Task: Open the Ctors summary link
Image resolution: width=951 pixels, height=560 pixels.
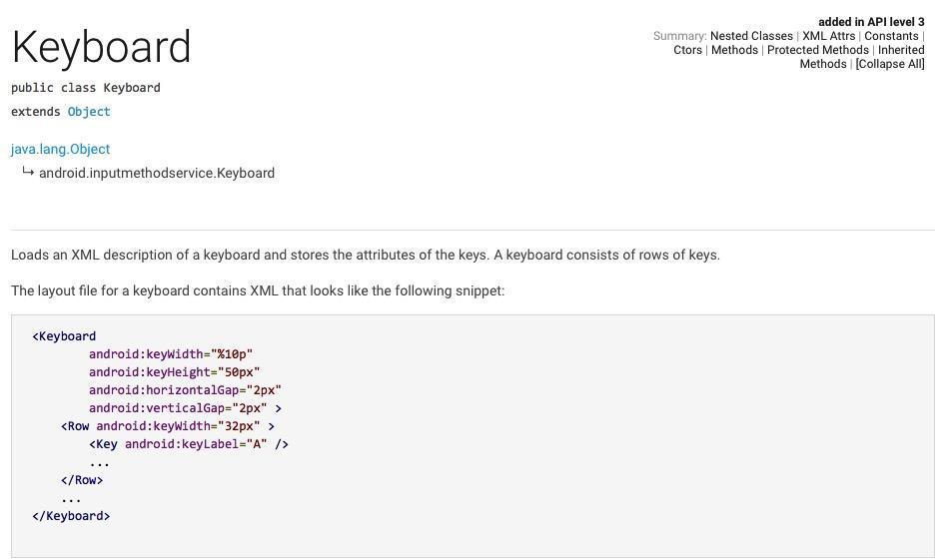Action: pos(687,50)
